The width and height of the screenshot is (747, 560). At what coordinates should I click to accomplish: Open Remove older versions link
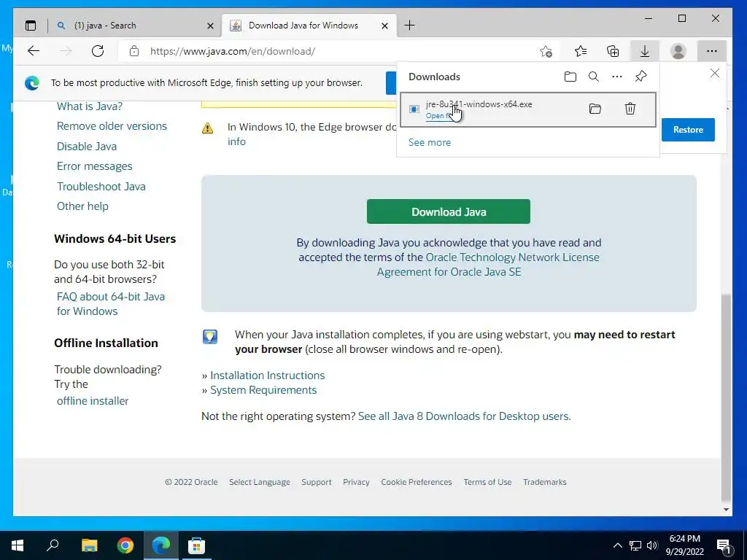tap(112, 126)
